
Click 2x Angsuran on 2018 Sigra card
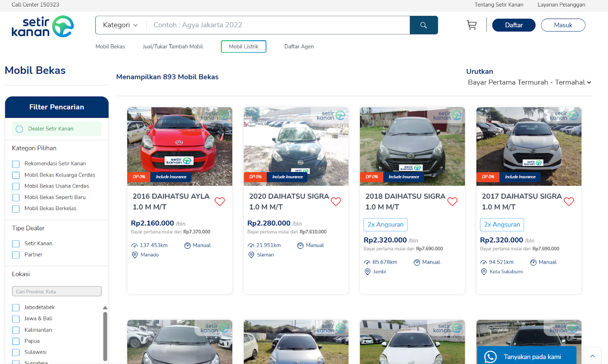click(386, 225)
